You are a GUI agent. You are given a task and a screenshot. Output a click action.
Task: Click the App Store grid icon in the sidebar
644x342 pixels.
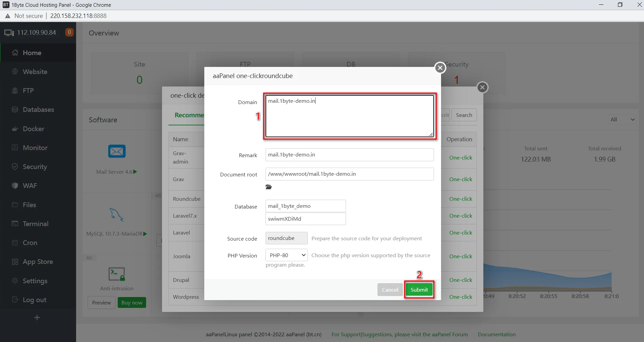pos(15,262)
